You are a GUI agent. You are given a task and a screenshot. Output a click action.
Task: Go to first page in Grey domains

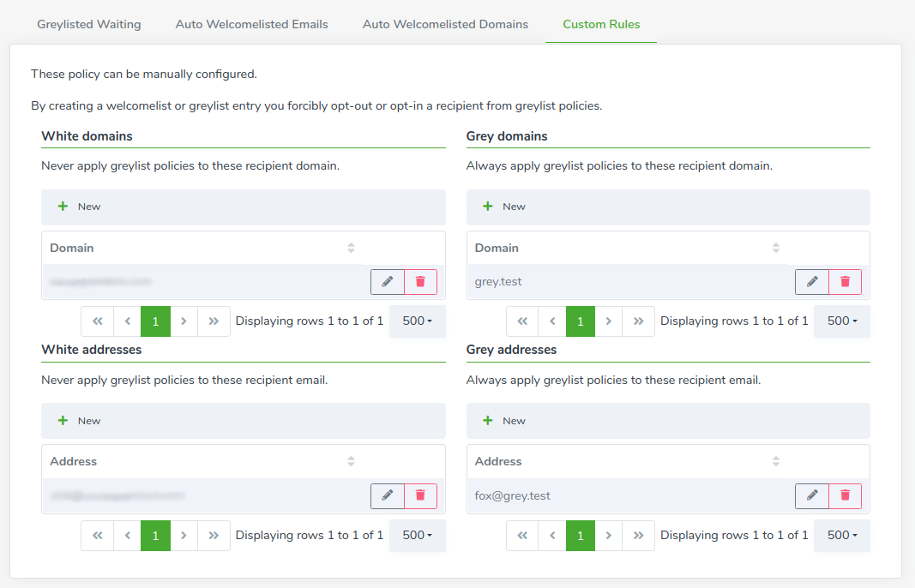pos(522,321)
